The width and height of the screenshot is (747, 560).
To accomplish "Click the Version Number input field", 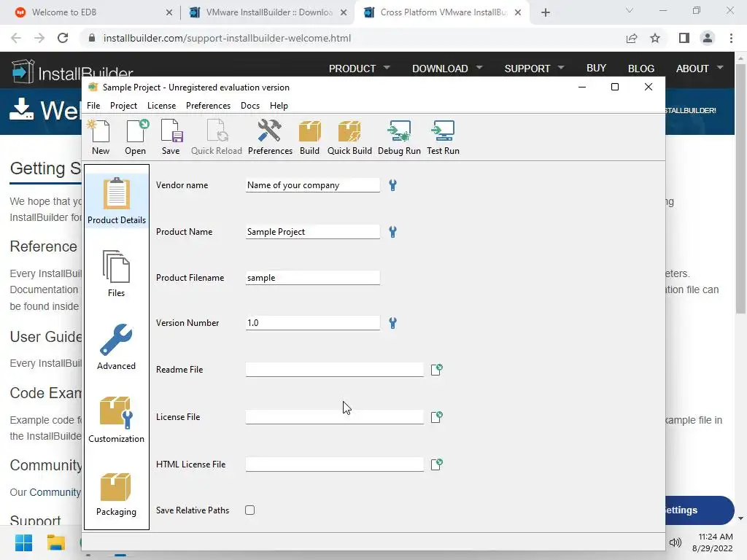I will click(x=312, y=323).
